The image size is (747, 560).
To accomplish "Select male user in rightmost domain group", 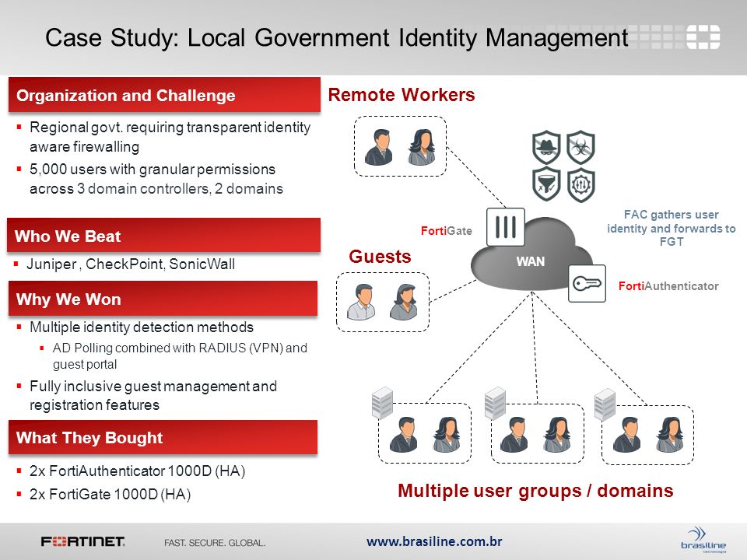I will coord(627,434).
